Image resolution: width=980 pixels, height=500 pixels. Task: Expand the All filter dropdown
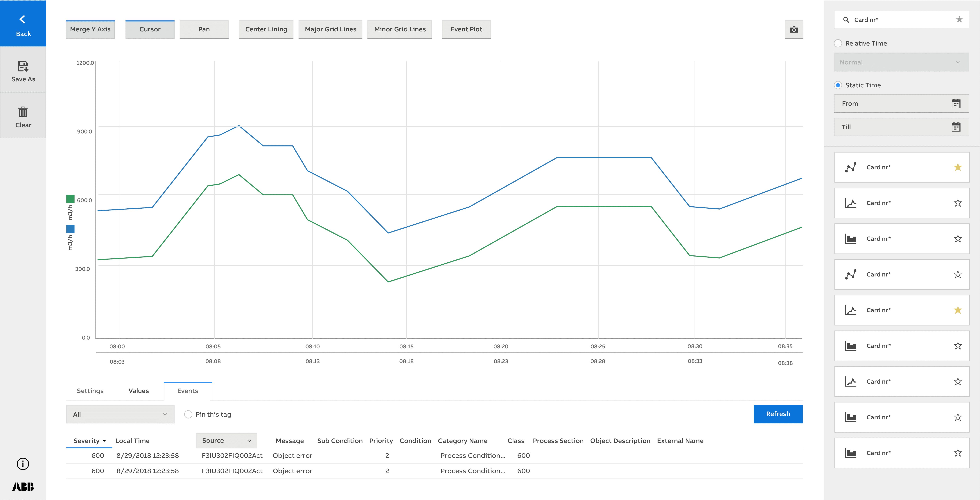tap(120, 414)
